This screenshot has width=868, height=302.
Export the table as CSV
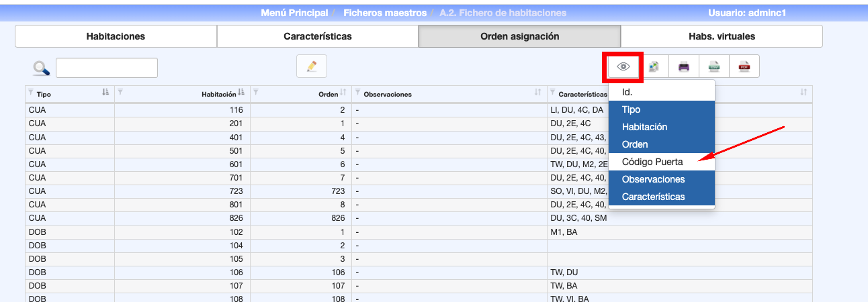pyautogui.click(x=714, y=66)
